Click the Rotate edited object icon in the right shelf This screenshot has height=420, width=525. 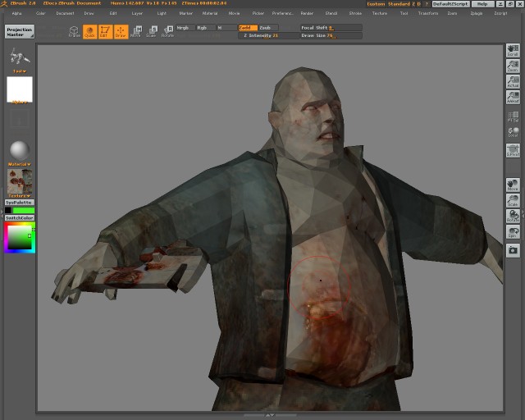pos(513,216)
